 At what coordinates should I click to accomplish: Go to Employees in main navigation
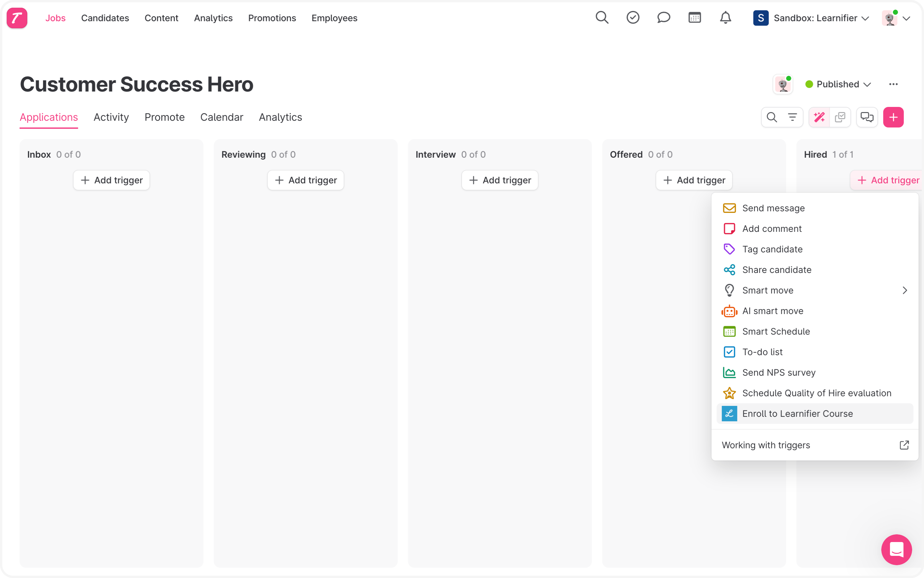[334, 18]
